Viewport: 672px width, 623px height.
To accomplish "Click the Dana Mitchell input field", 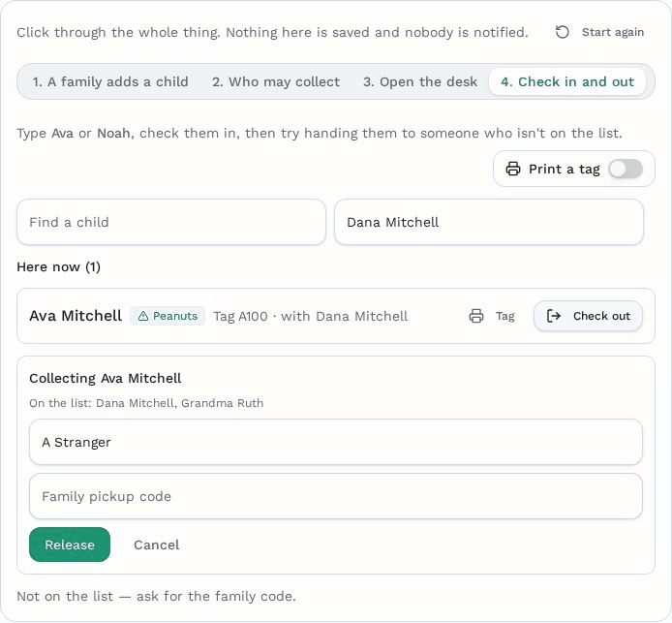I will 489,222.
